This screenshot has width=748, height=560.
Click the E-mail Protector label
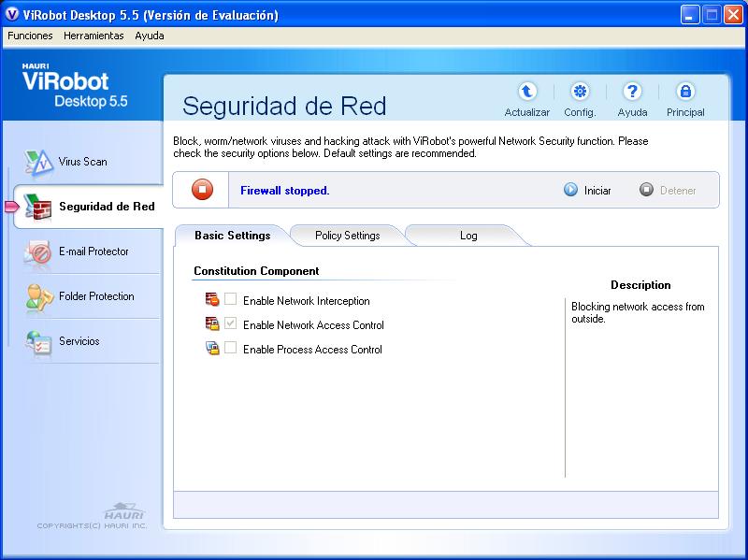pos(93,251)
